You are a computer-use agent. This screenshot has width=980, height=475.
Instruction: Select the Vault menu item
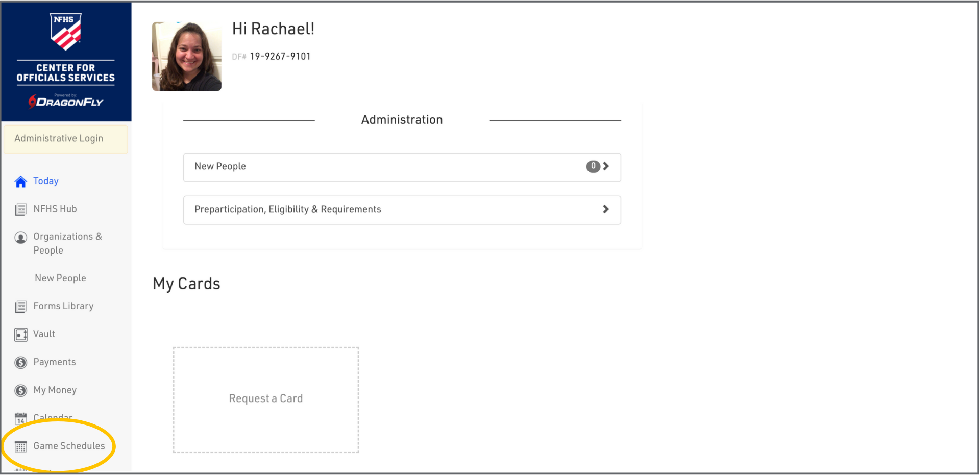coord(44,334)
